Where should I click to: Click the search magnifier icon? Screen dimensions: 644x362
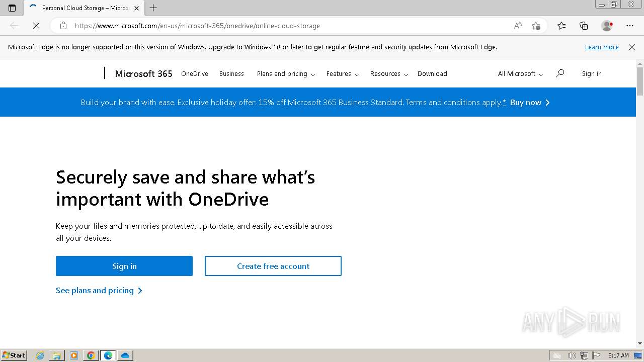560,73
